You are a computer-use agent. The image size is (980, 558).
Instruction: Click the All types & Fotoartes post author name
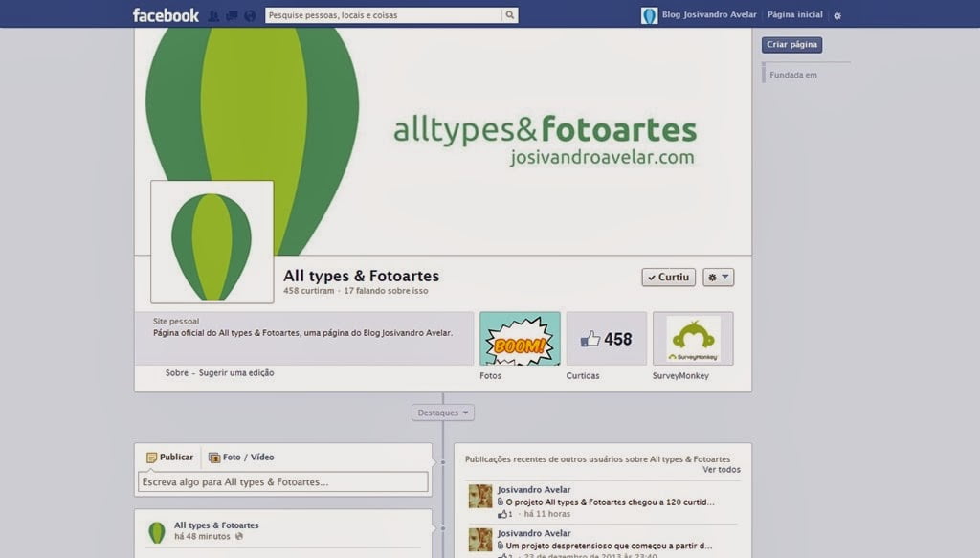[216, 525]
